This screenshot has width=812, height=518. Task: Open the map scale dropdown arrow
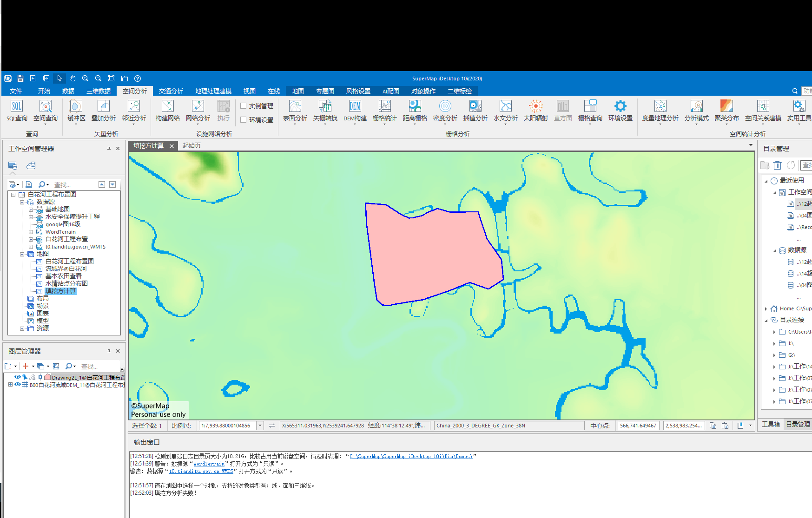pos(260,426)
